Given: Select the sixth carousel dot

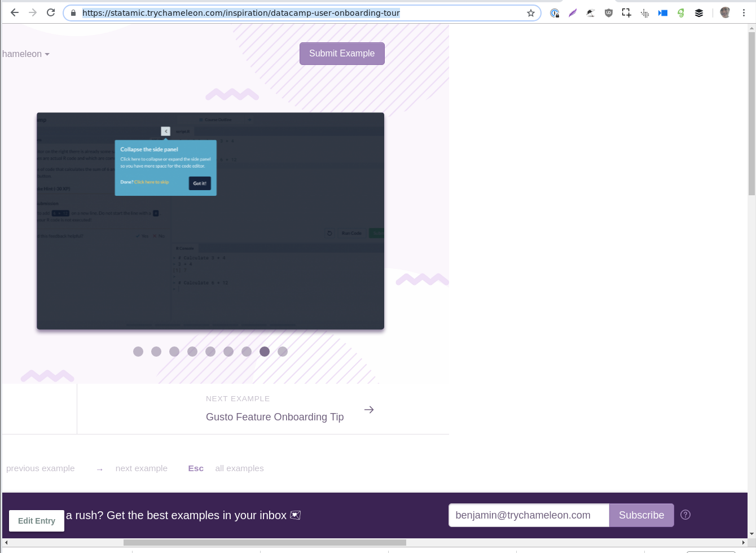Looking at the screenshot, I should [x=228, y=352].
